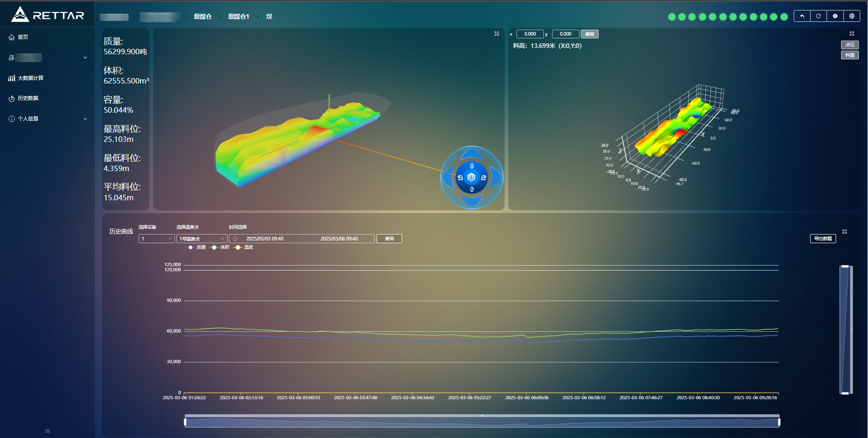Viewport: 868px width, 438px height.
Task: Go to 历史数据 in the sidebar
Action: 28,98
